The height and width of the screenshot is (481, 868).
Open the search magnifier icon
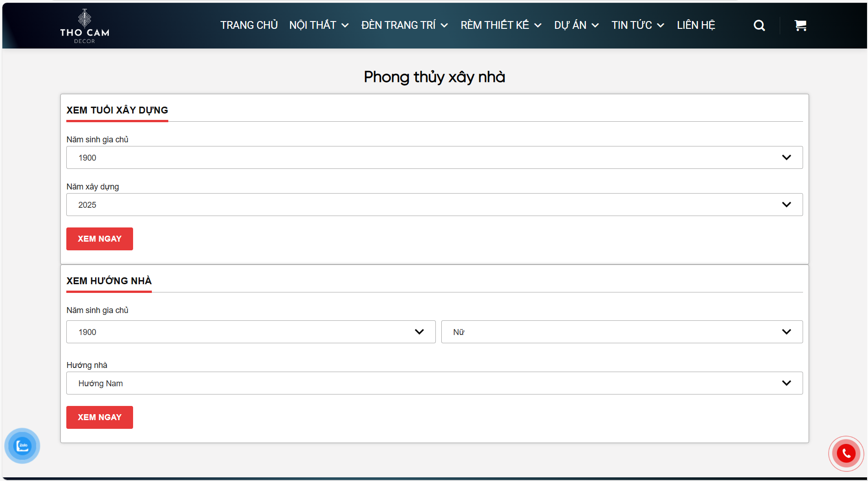click(x=759, y=26)
